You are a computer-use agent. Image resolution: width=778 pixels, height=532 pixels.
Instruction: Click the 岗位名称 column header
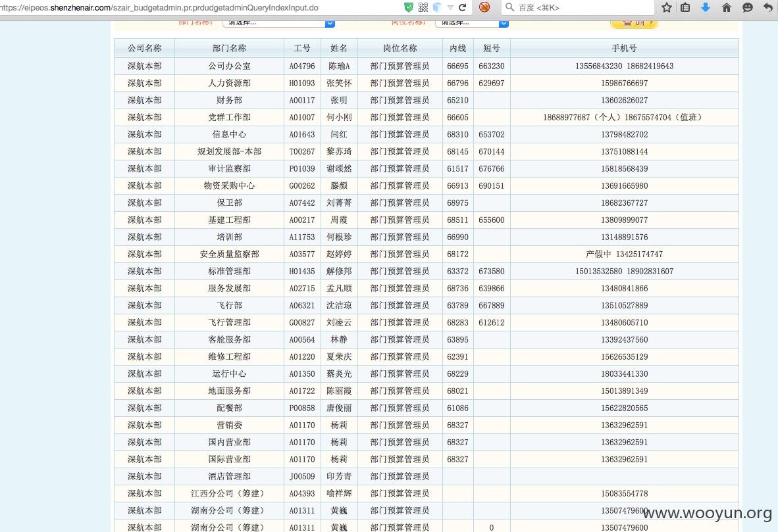click(400, 48)
